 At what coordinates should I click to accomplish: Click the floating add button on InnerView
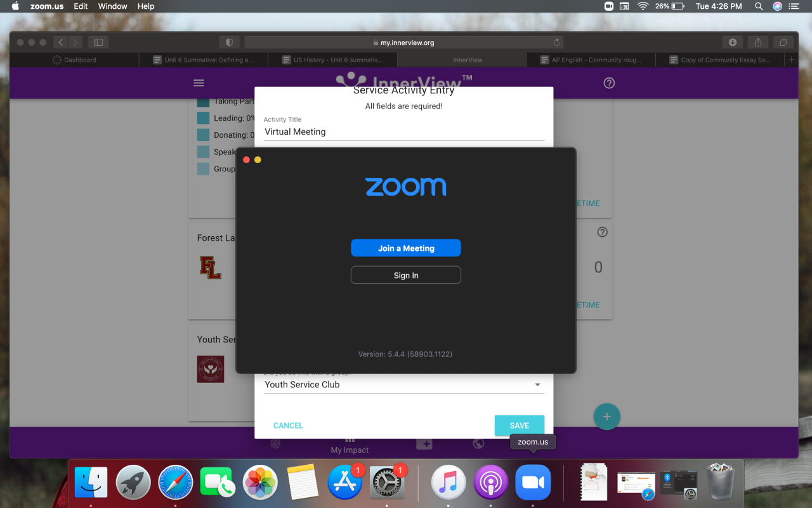(606, 417)
